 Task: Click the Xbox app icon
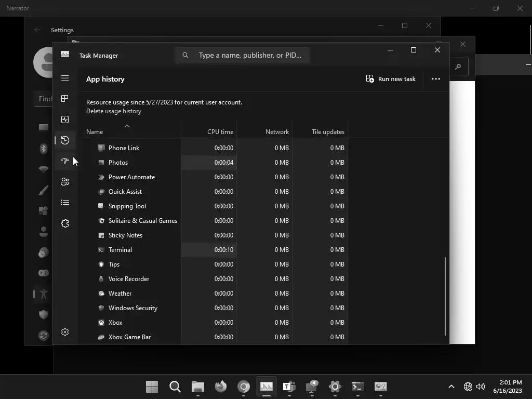pyautogui.click(x=101, y=322)
